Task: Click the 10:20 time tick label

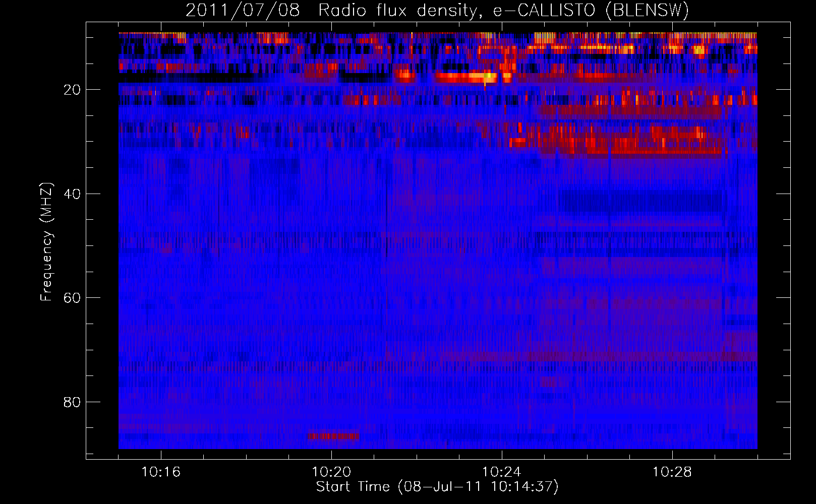Action: tap(331, 472)
